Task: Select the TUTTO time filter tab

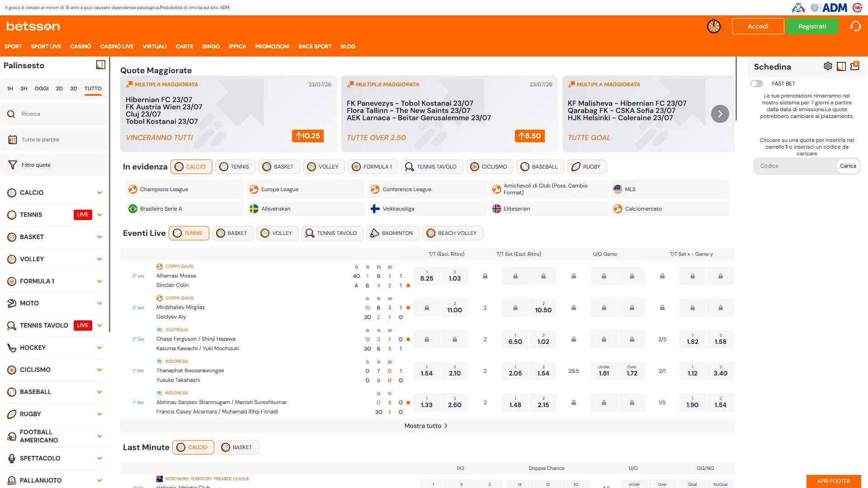Action: click(93, 89)
